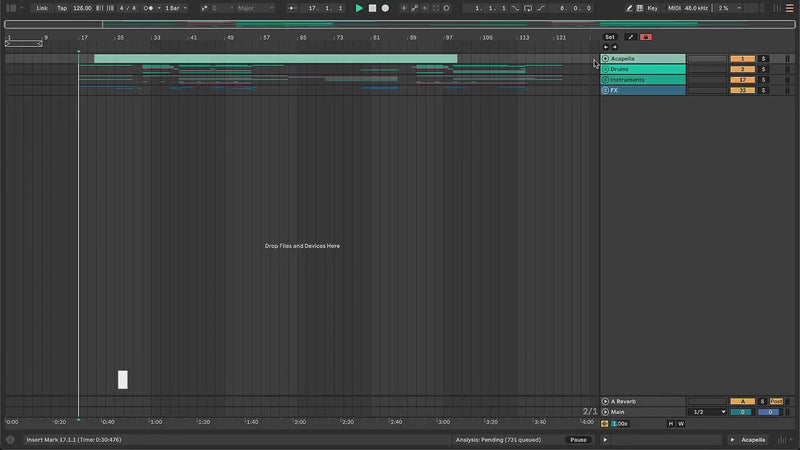800x450 pixels.
Task: Open the Major scale dropdown
Action: coord(255,8)
